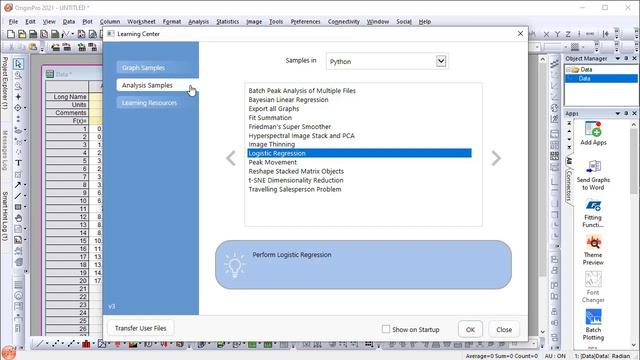Open the Connectivity menu
Viewport: 640px width, 360px height.
point(344,22)
